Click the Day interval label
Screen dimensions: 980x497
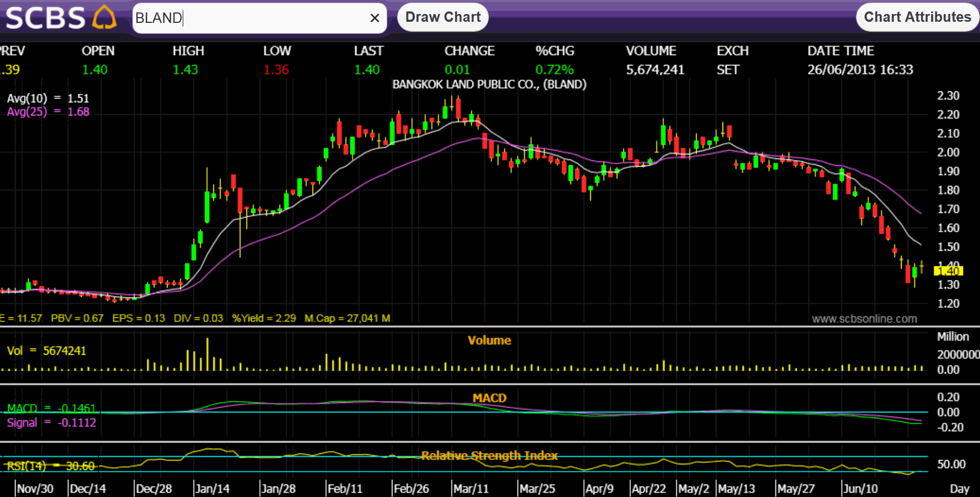[959, 489]
